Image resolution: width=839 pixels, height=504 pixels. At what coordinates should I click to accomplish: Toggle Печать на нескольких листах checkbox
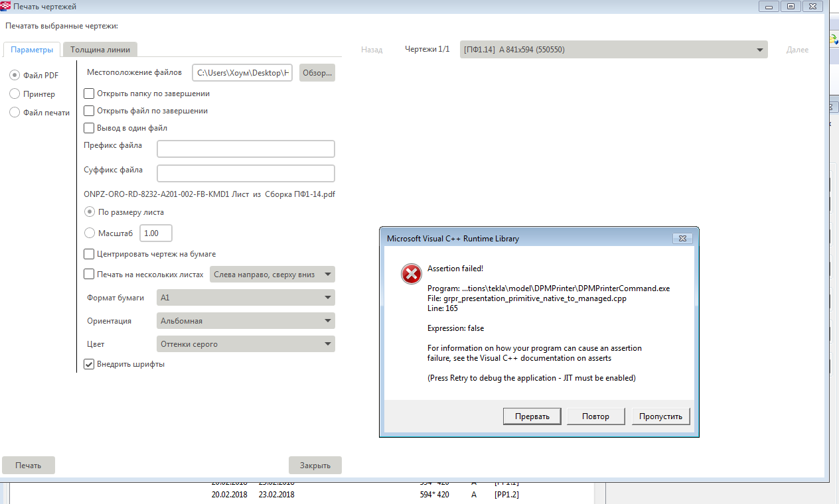point(89,274)
